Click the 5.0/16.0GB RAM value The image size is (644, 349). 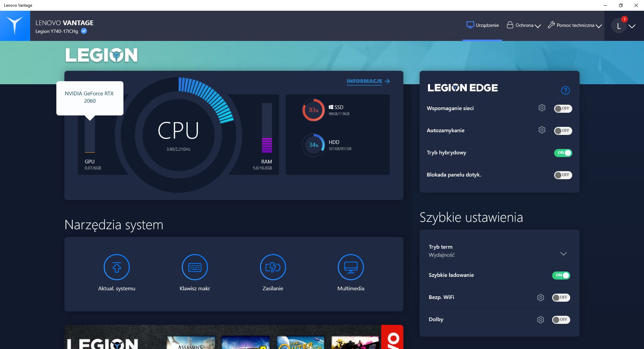point(262,168)
